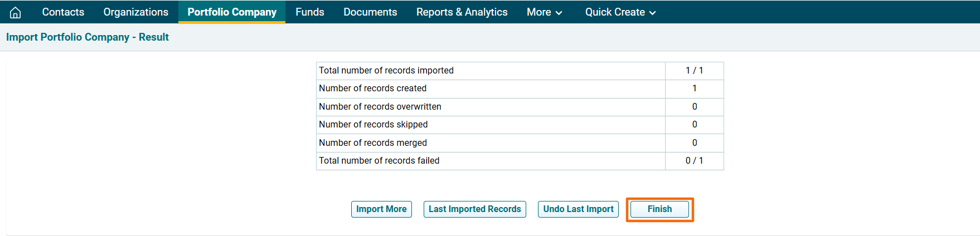This screenshot has width=980, height=236.
Task: Go to the Home page icon
Action: [x=16, y=12]
